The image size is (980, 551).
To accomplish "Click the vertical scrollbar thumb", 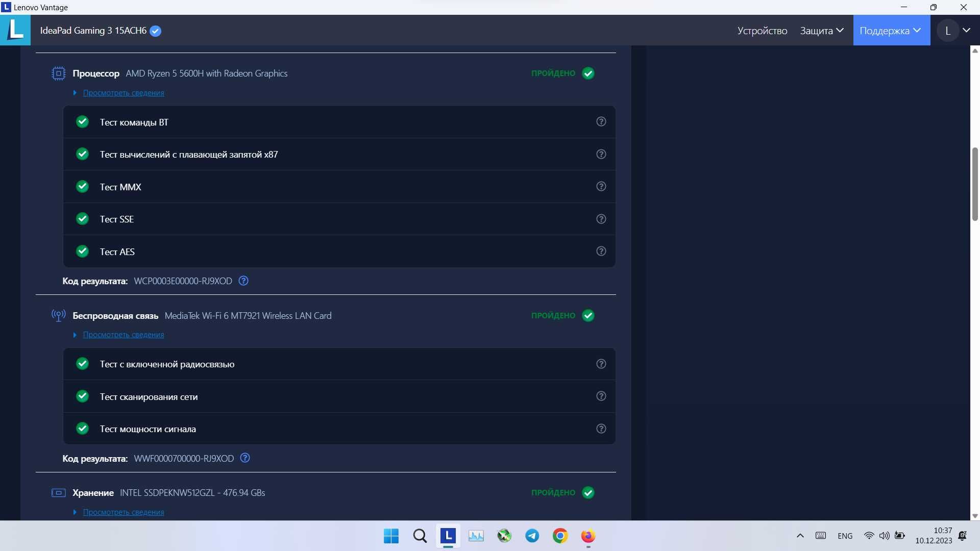I will click(x=975, y=184).
